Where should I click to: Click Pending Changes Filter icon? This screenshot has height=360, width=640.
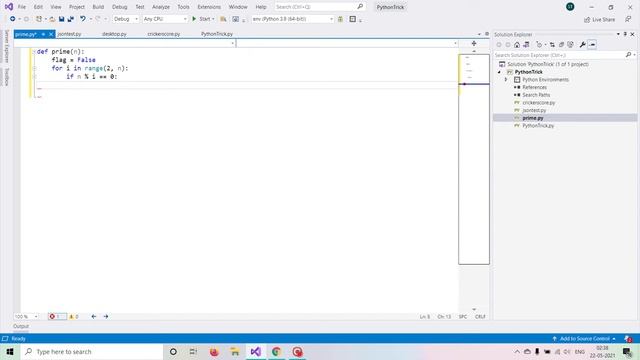pos(539,44)
